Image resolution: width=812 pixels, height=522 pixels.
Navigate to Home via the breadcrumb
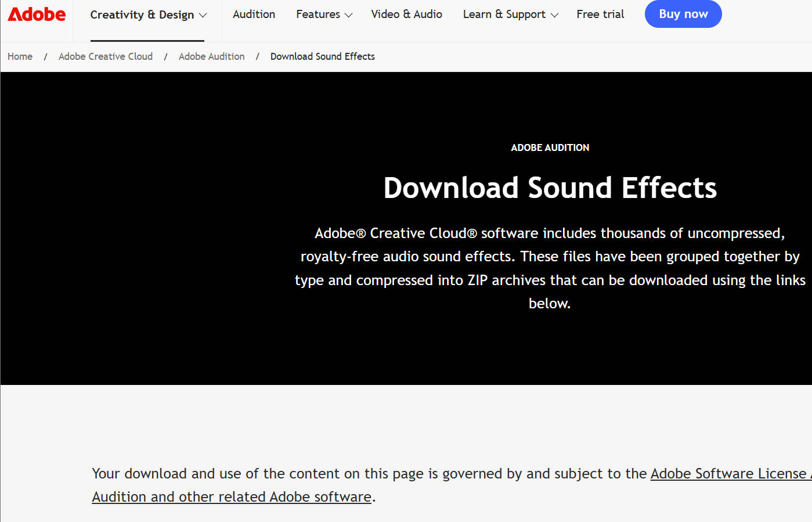(20, 56)
